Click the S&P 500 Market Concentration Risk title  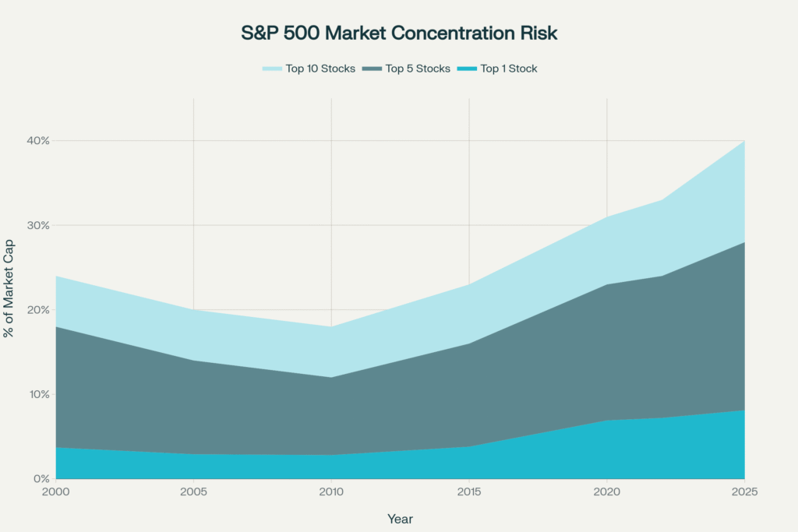pyautogui.click(x=399, y=33)
